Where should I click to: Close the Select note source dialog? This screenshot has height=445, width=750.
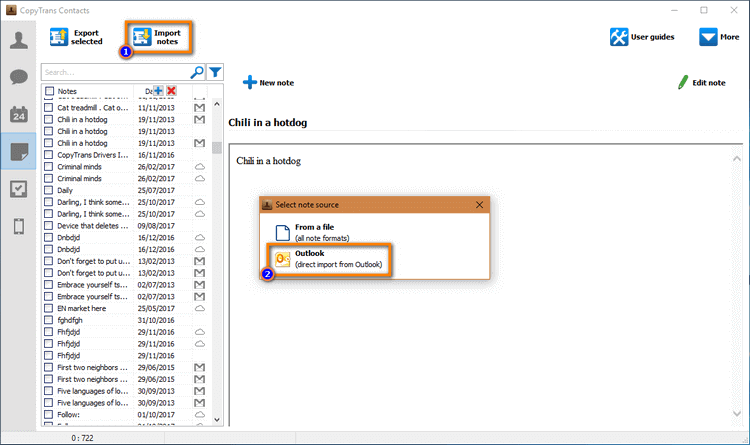point(479,205)
